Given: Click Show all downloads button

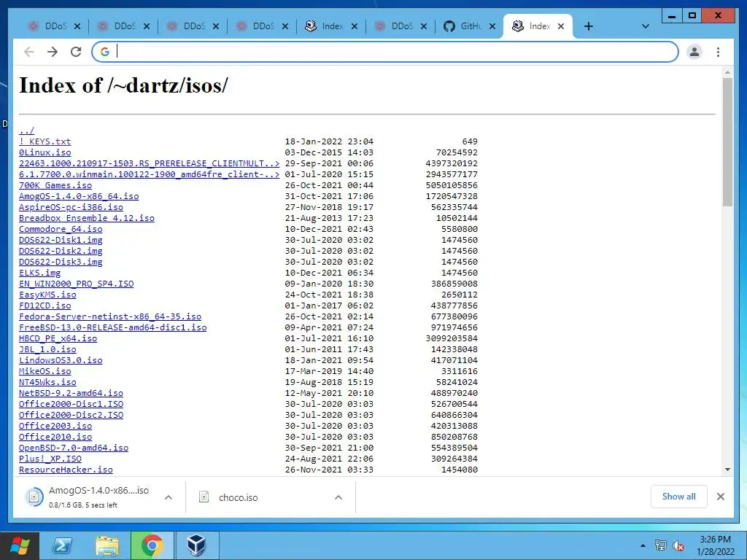Looking at the screenshot, I should 679,497.
